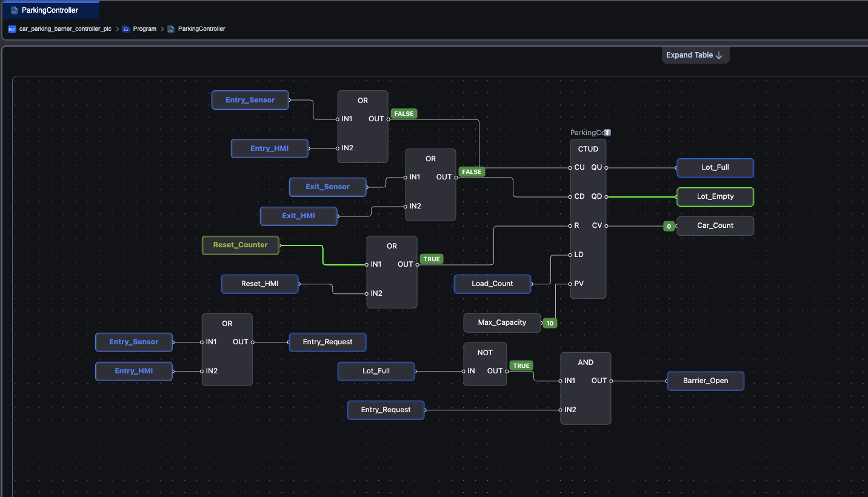Select the green Reset_Counter variable node
Image resolution: width=868 pixels, height=497 pixels.
241,245
